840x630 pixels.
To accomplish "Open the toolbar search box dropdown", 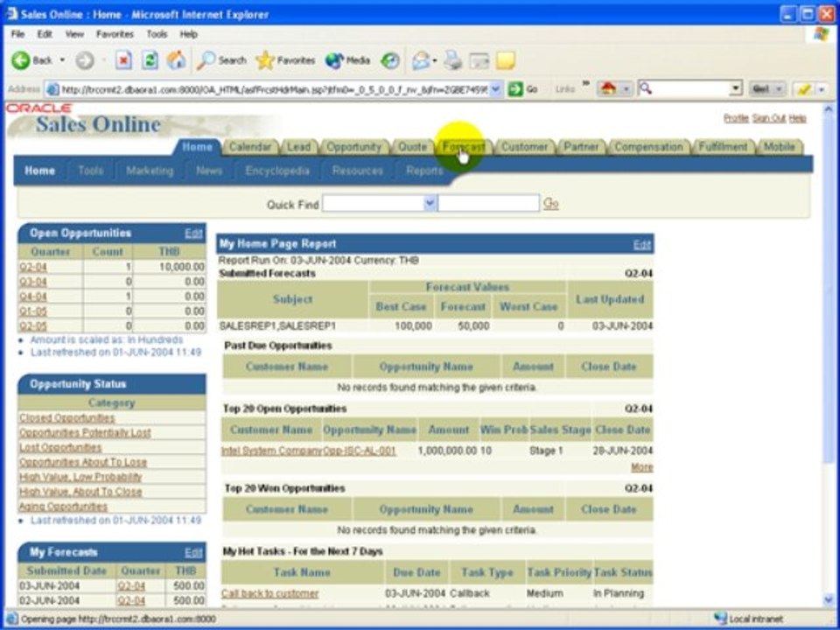I will pyautogui.click(x=736, y=88).
